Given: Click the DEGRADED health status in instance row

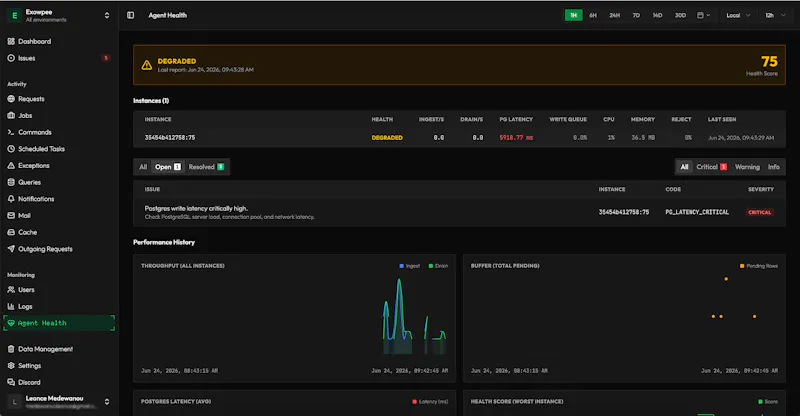Looking at the screenshot, I should 387,138.
